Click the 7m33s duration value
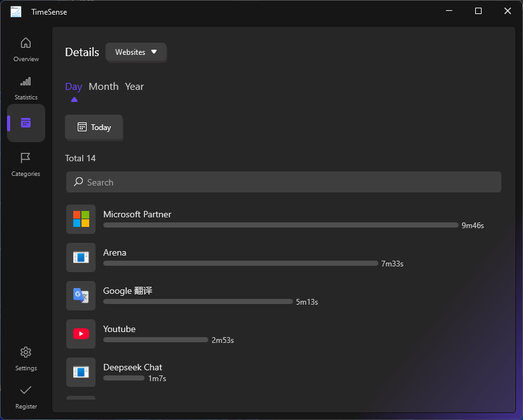Screen dimensions: 523x420 (x=392, y=264)
